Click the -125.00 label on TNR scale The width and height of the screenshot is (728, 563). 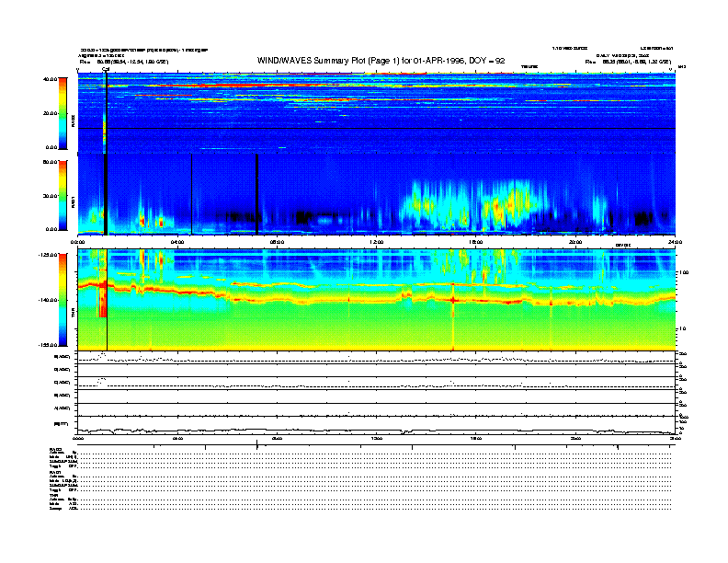48,255
